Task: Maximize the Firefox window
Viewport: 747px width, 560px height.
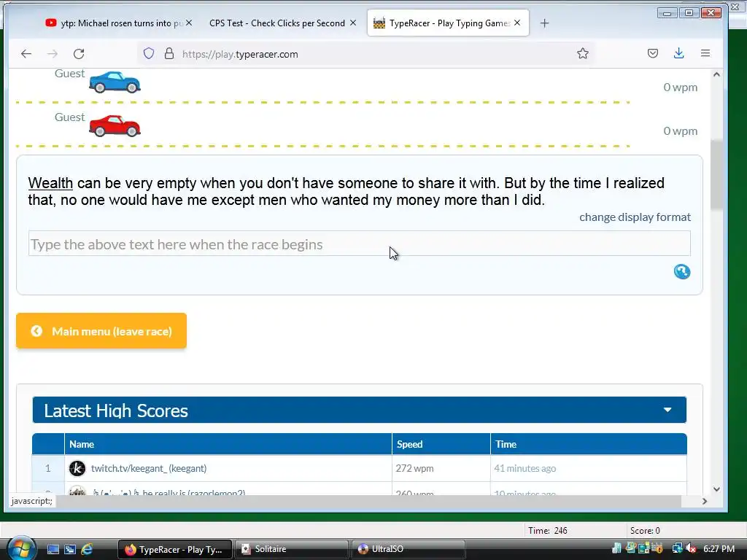Action: click(689, 13)
